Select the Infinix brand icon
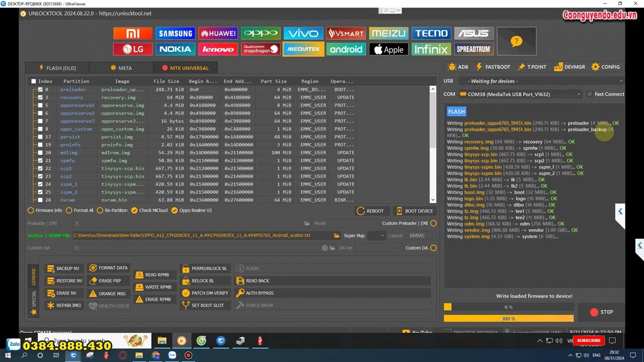Viewport: 644px width, 362px height. coord(431,49)
